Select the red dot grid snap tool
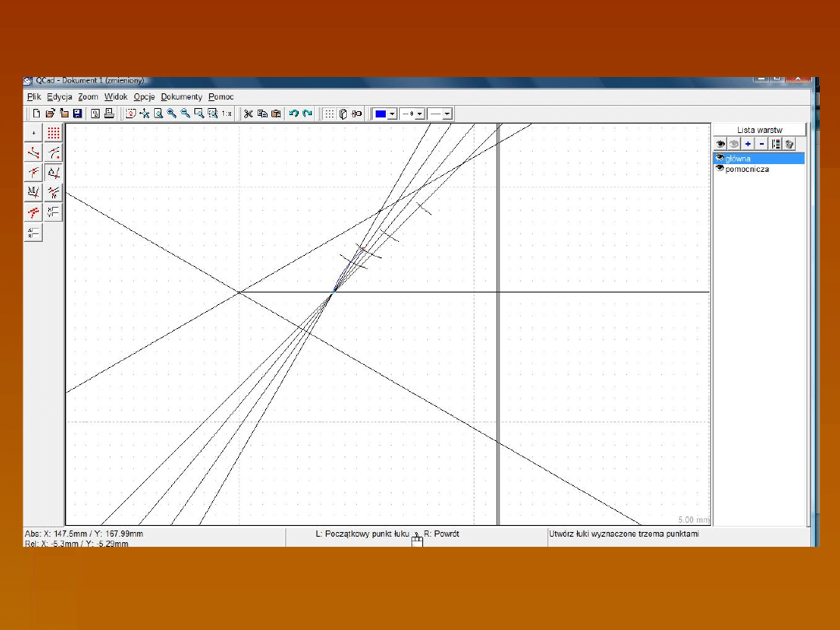840x630 pixels. [54, 133]
